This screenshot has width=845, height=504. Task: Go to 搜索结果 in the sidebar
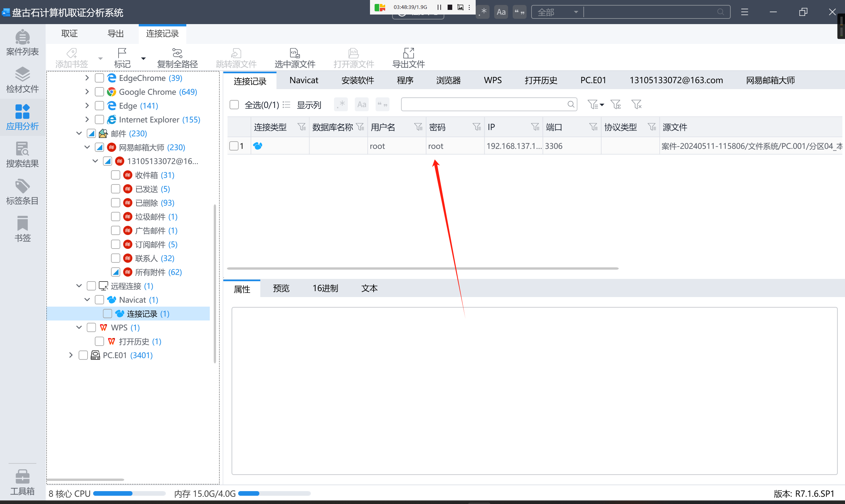[22, 155]
